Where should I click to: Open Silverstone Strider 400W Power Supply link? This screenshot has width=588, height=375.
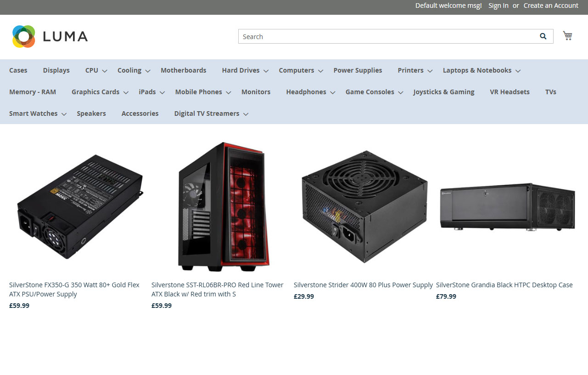coord(363,285)
